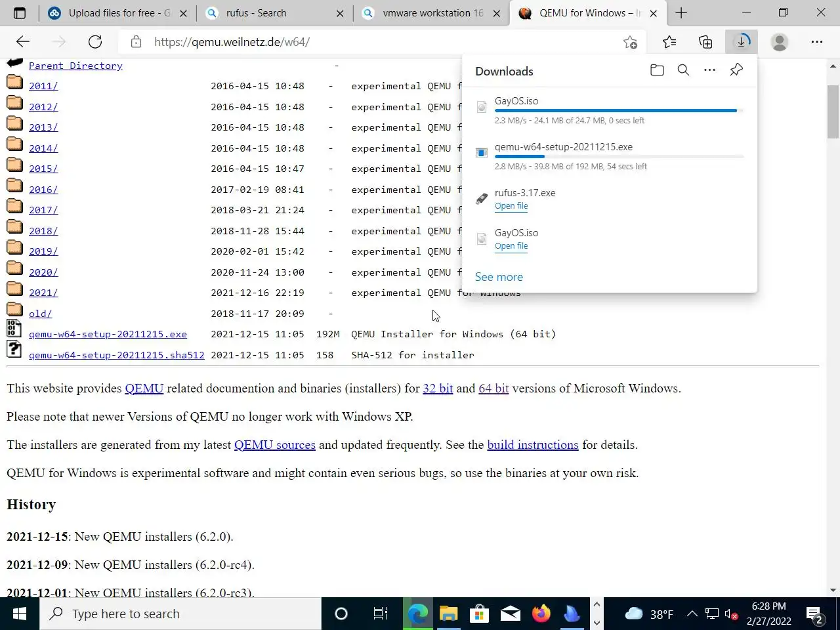Image resolution: width=840 pixels, height=630 pixels.
Task: Open the 2021/ directory link
Action: click(x=43, y=293)
